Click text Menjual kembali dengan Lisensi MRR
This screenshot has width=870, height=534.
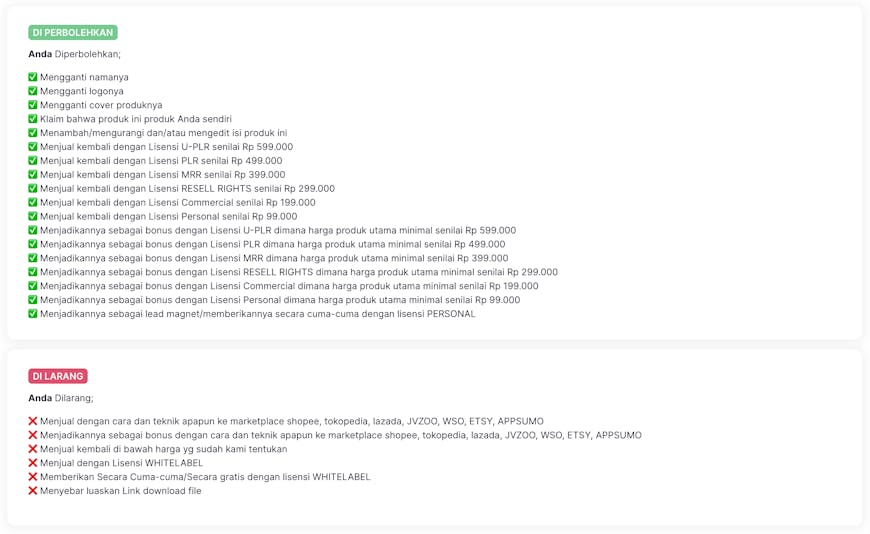[x=162, y=175]
